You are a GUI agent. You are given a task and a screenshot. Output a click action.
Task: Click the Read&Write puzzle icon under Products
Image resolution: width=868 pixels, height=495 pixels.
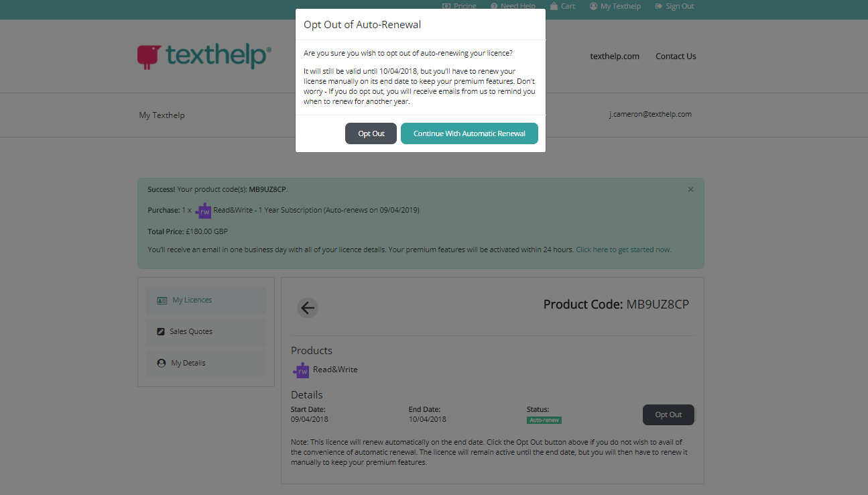[301, 370]
